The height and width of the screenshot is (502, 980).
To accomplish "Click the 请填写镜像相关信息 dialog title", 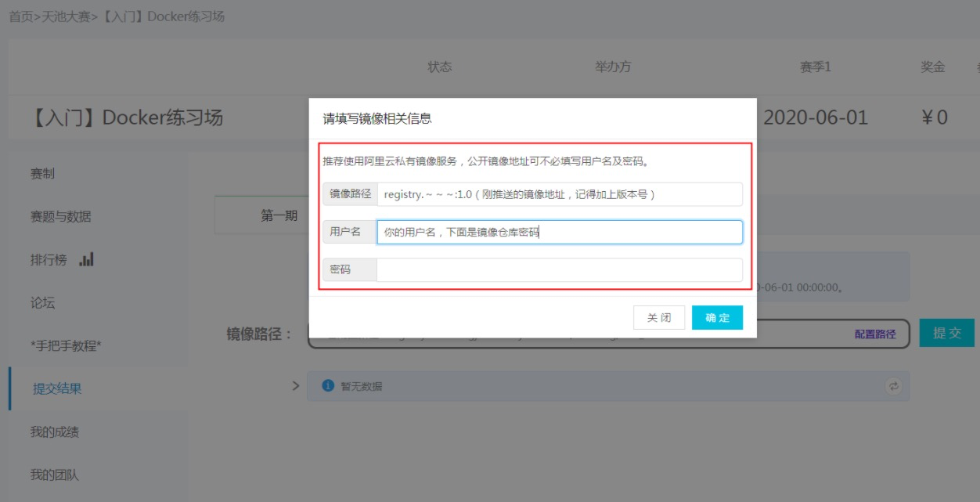I will point(377,119).
